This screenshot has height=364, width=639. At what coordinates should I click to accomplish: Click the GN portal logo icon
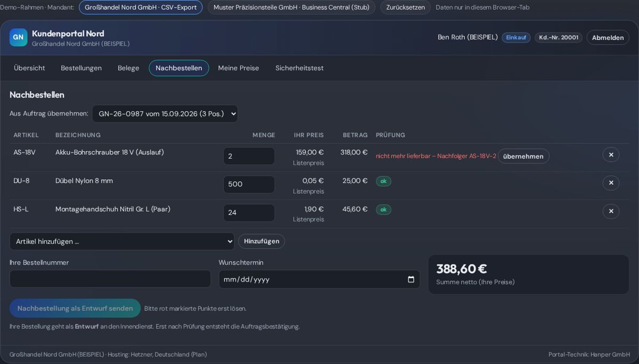point(19,37)
